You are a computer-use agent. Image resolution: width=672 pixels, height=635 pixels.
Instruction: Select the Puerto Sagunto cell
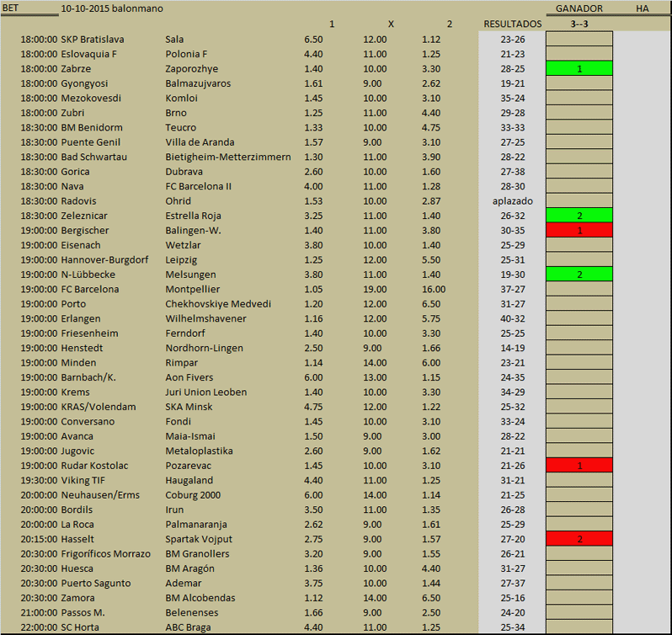[x=96, y=583]
